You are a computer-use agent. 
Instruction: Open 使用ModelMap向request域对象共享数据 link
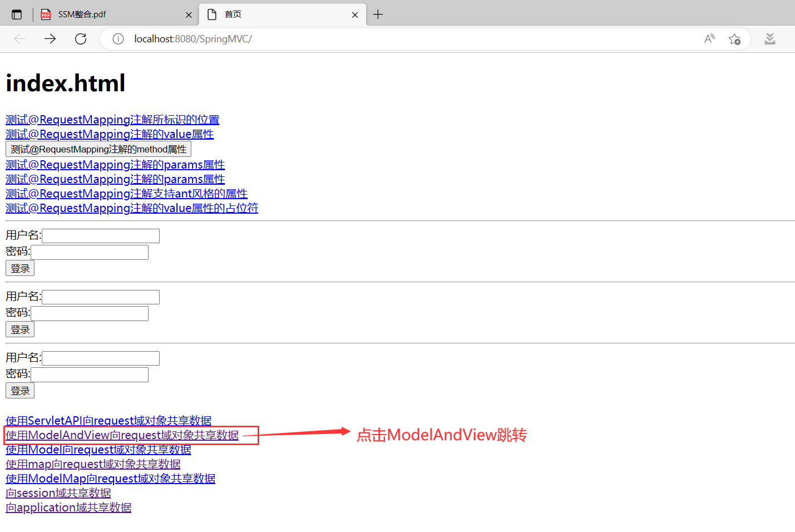(110, 479)
